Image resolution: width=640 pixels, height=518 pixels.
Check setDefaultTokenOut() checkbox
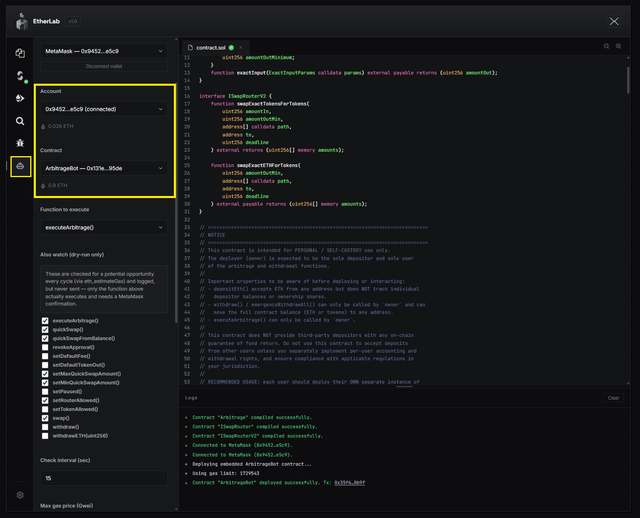45,365
